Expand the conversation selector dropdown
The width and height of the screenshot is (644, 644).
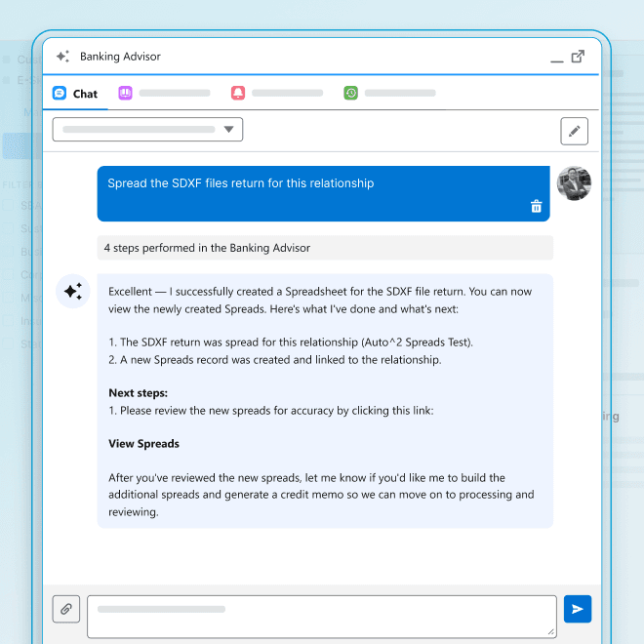[148, 130]
